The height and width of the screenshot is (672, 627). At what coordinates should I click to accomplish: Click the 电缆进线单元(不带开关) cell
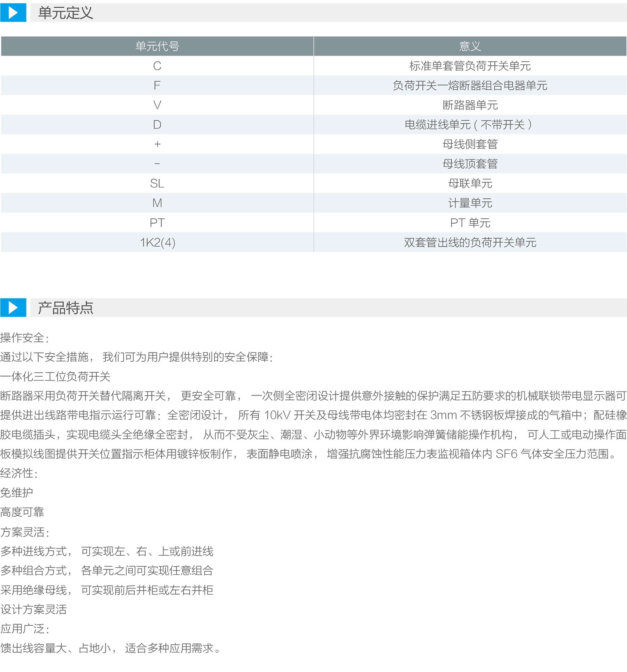tap(468, 125)
